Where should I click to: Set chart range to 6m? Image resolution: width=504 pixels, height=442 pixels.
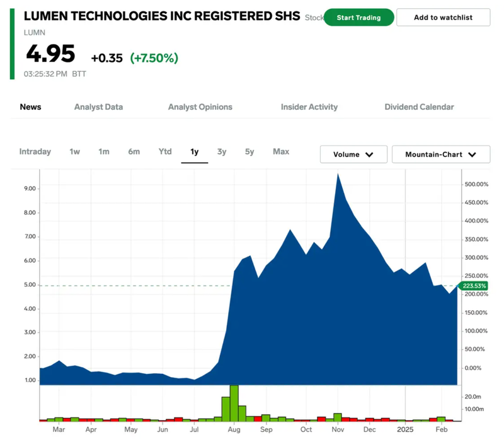click(134, 151)
